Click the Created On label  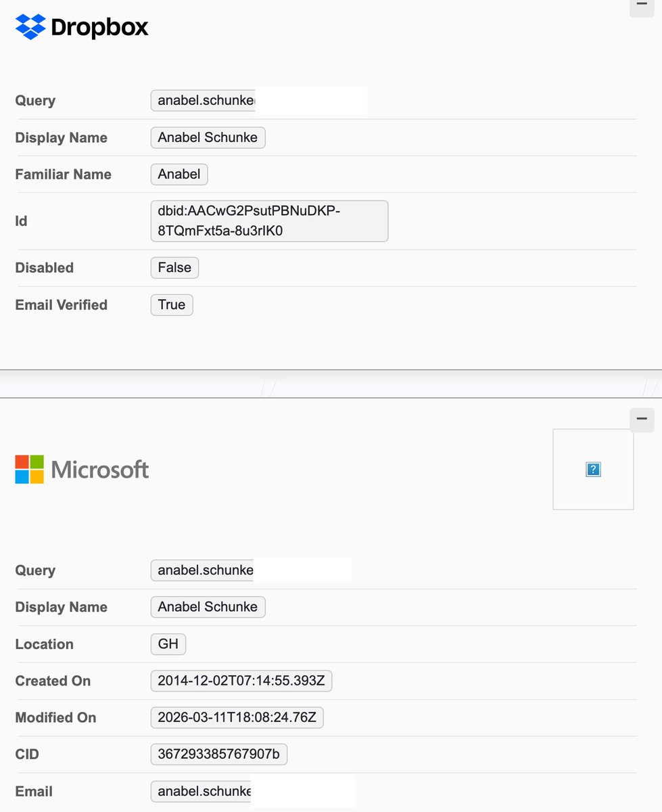pos(53,681)
